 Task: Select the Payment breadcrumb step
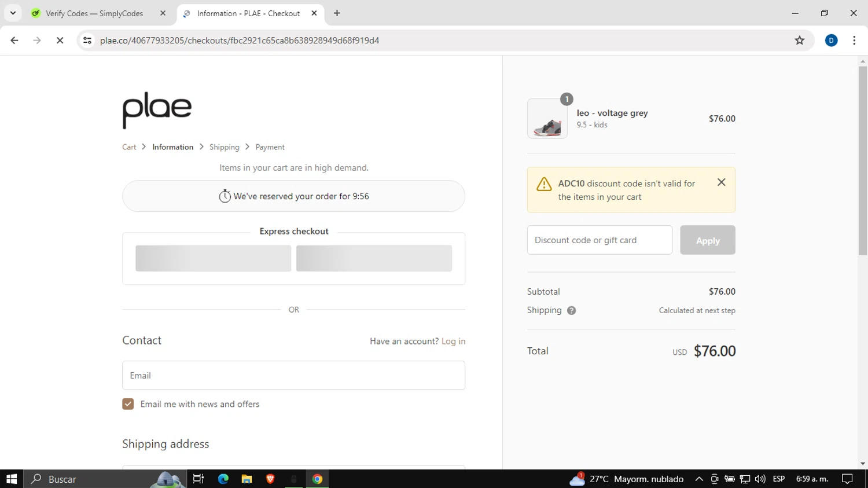(x=270, y=147)
